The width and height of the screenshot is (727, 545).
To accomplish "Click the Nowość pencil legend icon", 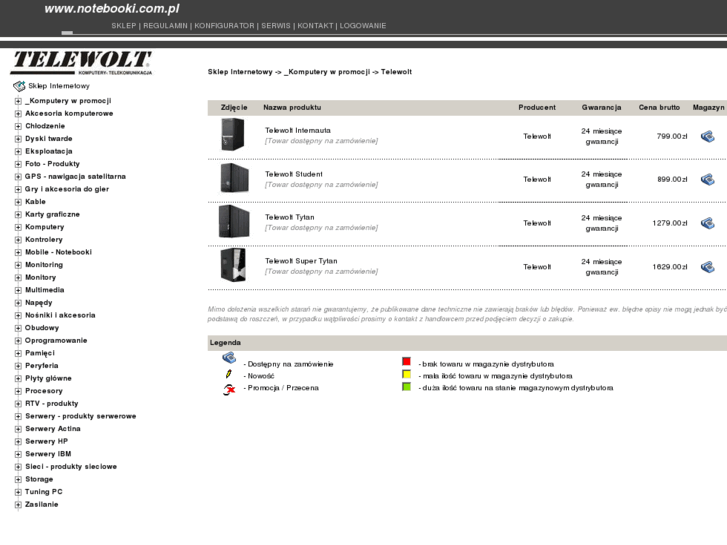I will 229,374.
